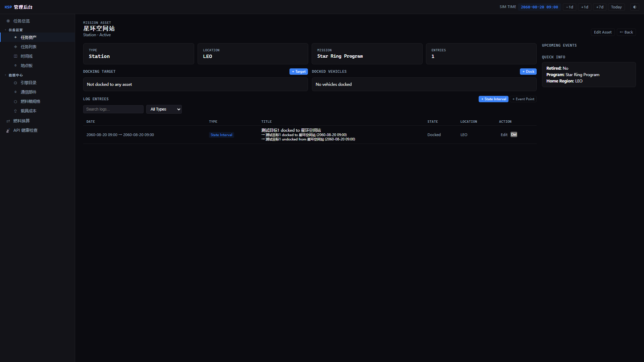The height and width of the screenshot is (362, 644).
Task: Step sim time back with −1d
Action: [x=570, y=7]
